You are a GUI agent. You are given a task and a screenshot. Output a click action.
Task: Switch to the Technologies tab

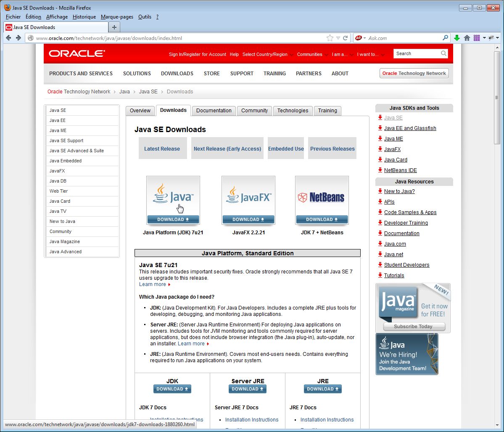293,111
